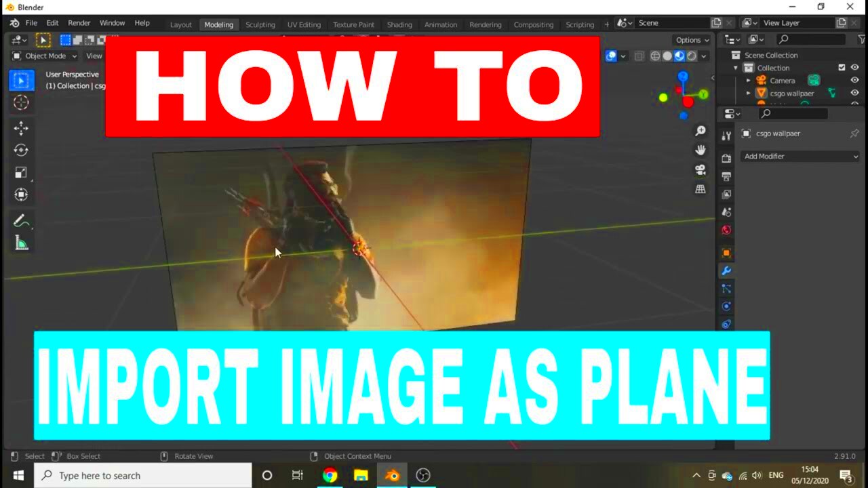Expand the csgo wallpaer tree item
The width and height of the screenshot is (868, 488).
pos(749,94)
